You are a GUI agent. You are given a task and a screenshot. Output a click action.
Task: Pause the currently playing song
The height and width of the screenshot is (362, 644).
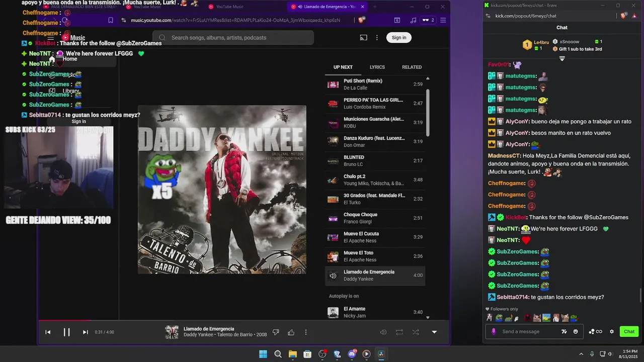pyautogui.click(x=66, y=332)
